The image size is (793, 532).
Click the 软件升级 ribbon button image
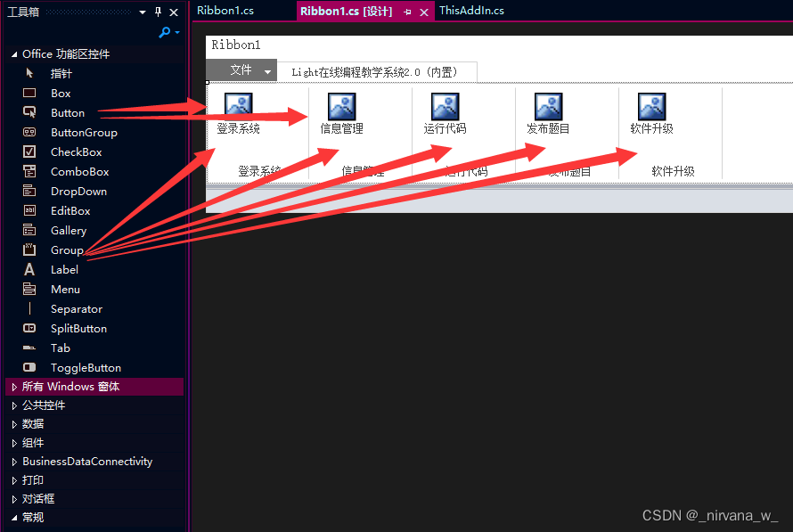(651, 106)
